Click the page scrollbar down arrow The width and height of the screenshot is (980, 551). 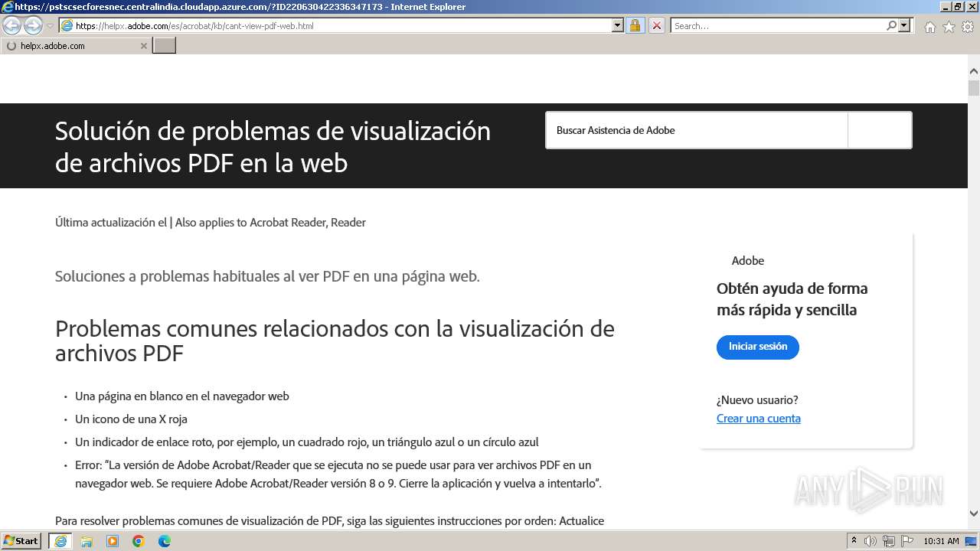tap(974, 514)
